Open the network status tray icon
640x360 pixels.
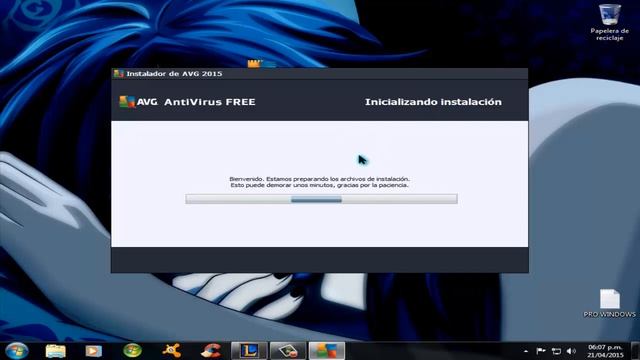coord(556,351)
